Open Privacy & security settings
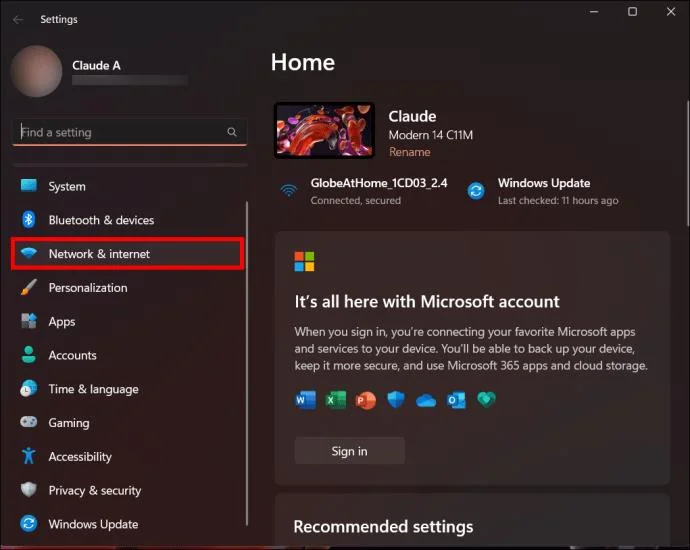Screen dimensions: 690x550 tap(128, 490)
